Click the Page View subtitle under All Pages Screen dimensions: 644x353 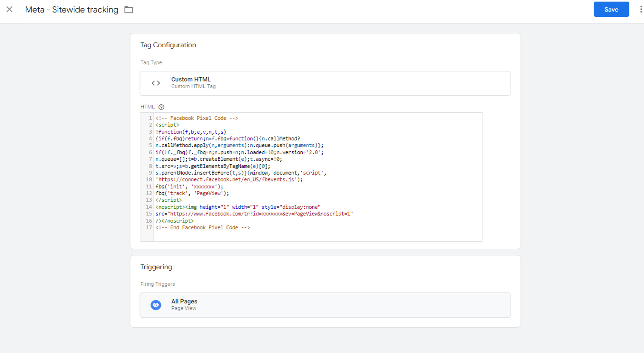tap(184, 308)
